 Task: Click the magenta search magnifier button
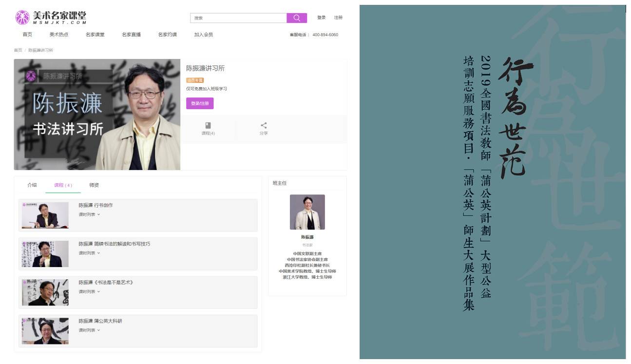pyautogui.click(x=297, y=18)
